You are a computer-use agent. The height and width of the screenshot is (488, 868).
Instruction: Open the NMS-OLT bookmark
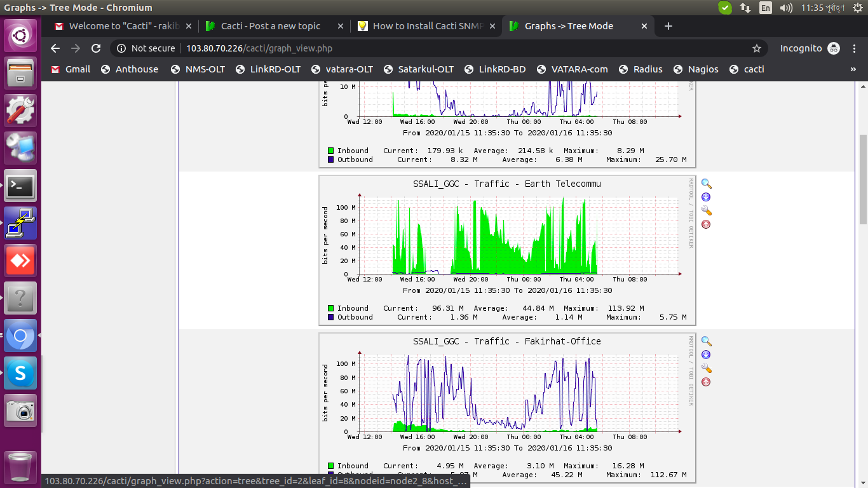(198, 69)
